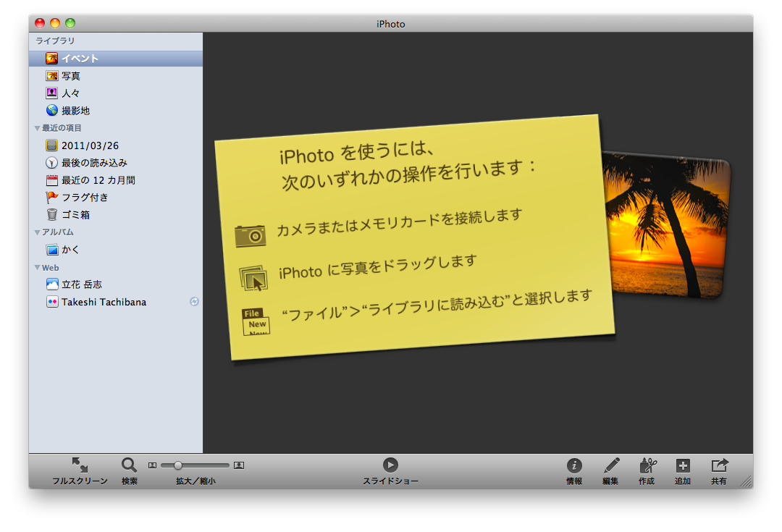782x532 pixels.
Task: Click the 追加 add plus icon
Action: point(683,465)
